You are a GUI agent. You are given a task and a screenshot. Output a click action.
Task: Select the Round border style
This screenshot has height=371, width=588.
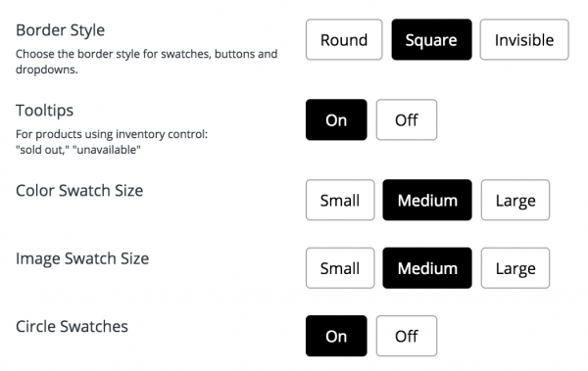click(344, 40)
